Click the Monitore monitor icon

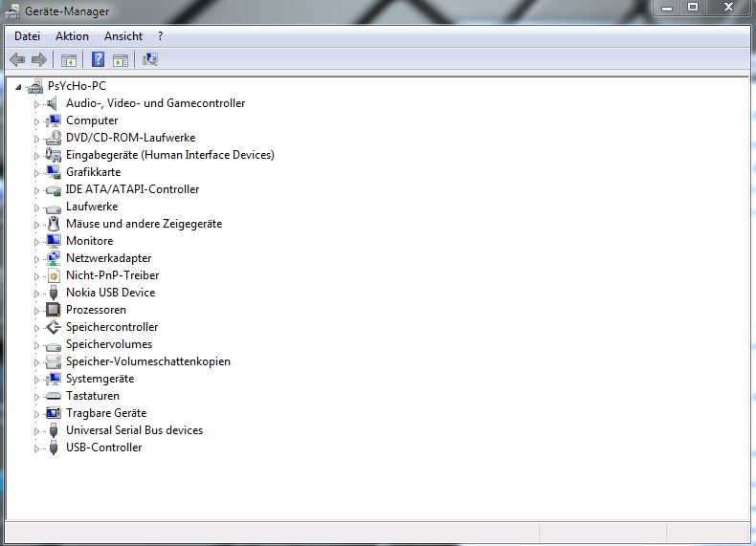(54, 241)
